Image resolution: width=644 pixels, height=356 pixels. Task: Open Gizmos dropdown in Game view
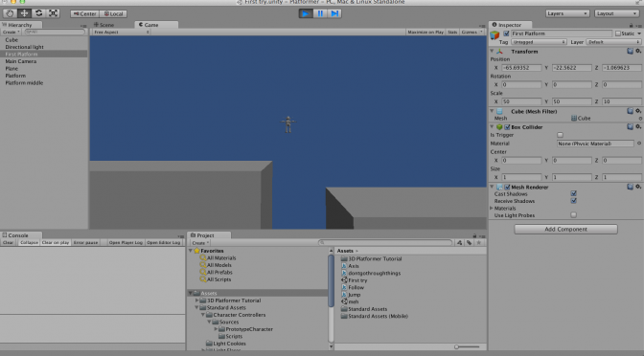point(471,32)
